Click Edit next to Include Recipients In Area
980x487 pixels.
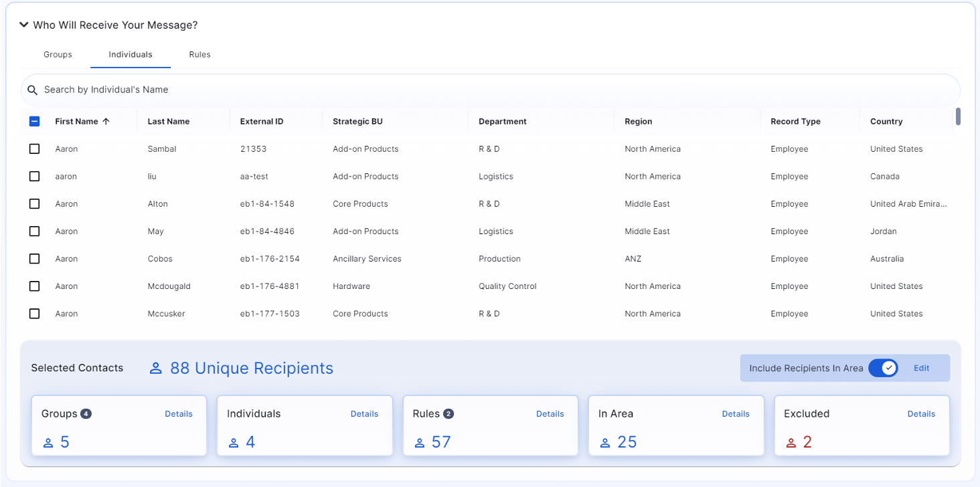click(921, 368)
